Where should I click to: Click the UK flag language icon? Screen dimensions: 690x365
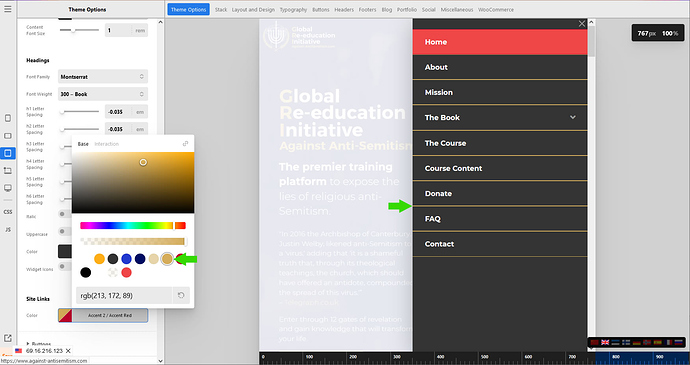606,342
